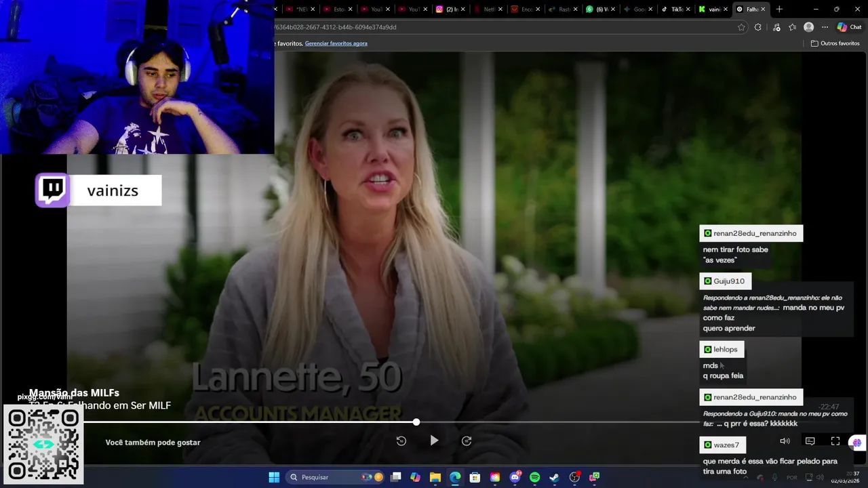
Task: Close the Kick 'vaini' tab
Action: click(726, 9)
